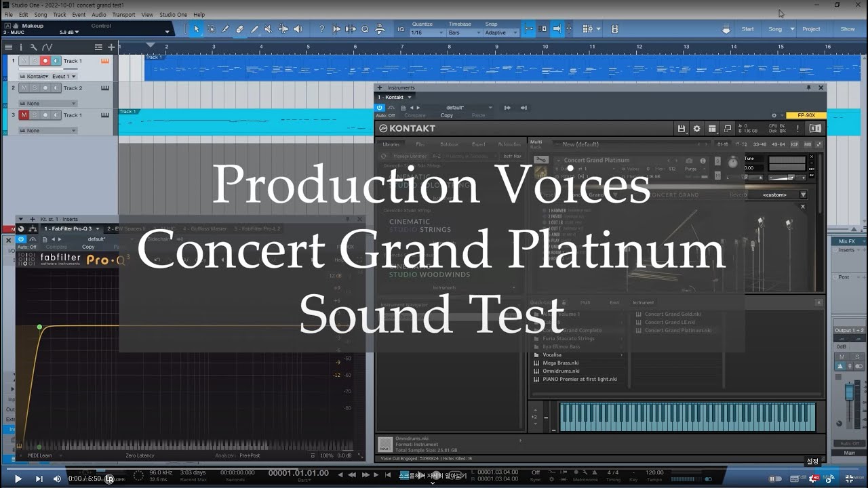Image resolution: width=868 pixels, height=488 pixels.
Task: Toggle snap to grid button
Action: pos(529,29)
